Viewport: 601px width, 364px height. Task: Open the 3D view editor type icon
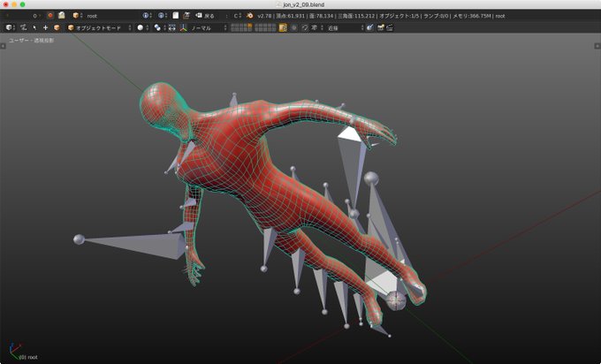(9, 27)
